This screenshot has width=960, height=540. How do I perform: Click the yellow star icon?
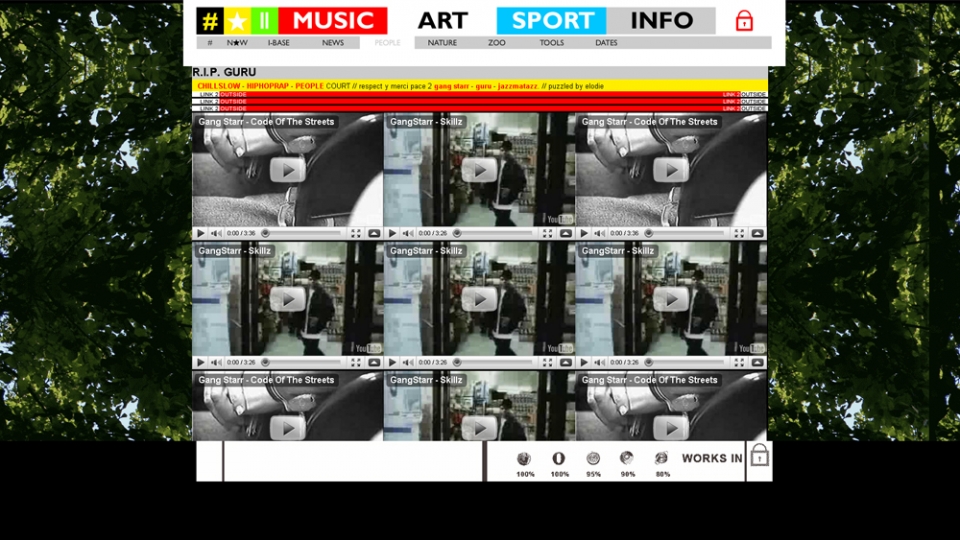click(x=237, y=21)
